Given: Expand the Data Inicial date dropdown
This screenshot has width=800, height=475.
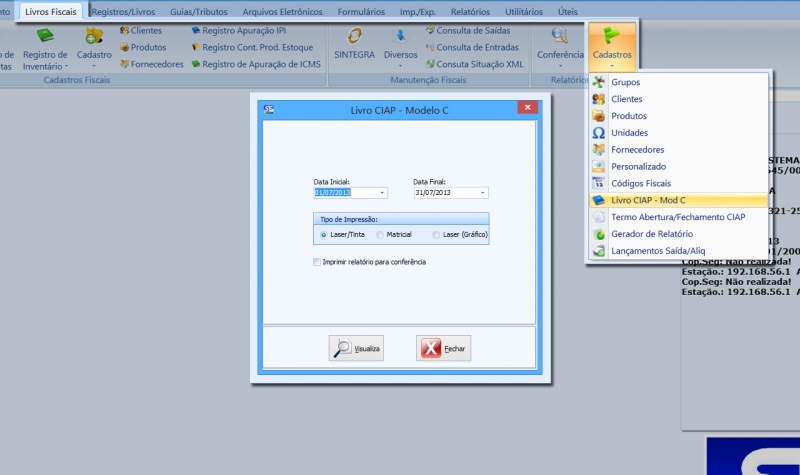Looking at the screenshot, I should click(x=381, y=193).
